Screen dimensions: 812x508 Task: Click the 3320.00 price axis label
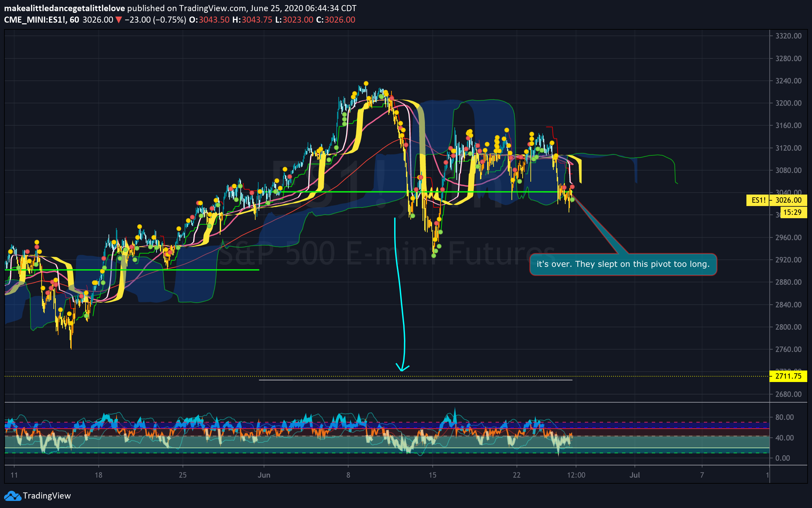(788, 36)
